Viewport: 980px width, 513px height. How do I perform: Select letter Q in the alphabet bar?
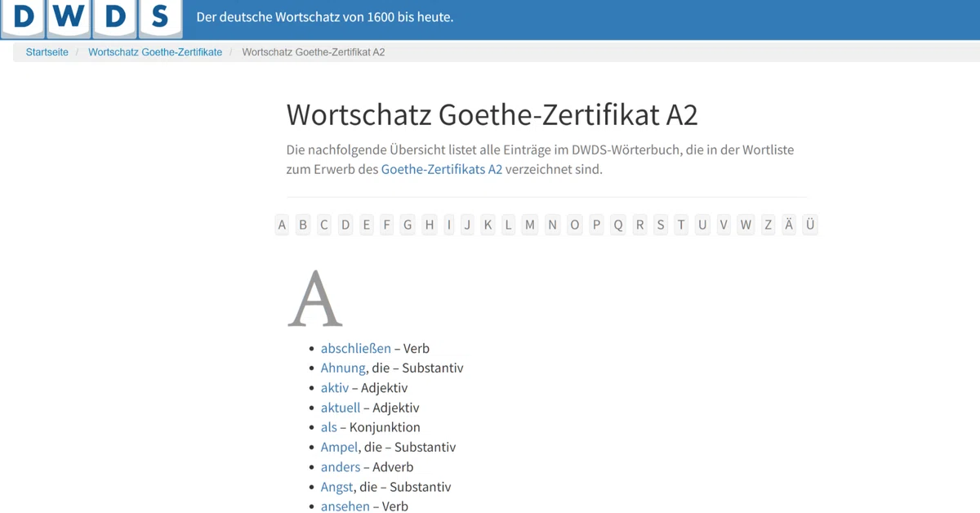coord(618,225)
